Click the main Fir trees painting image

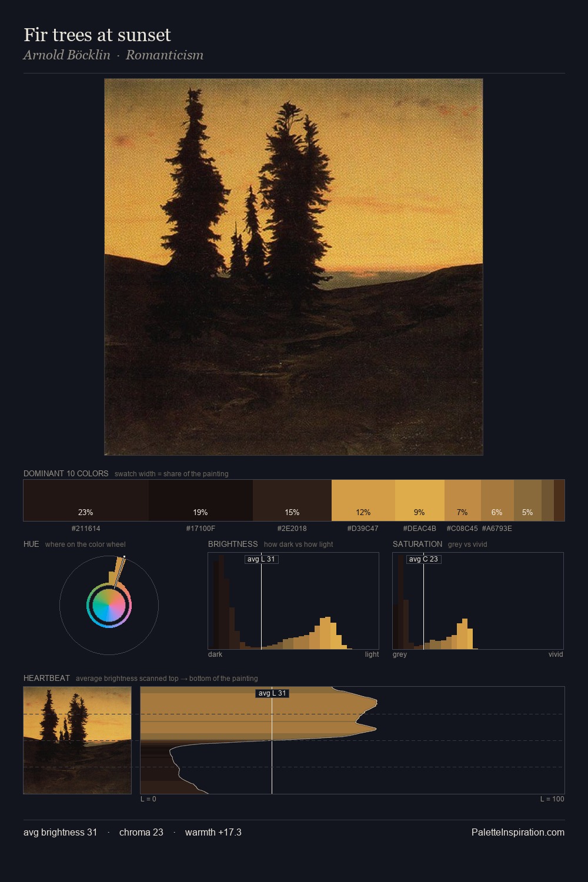(293, 267)
